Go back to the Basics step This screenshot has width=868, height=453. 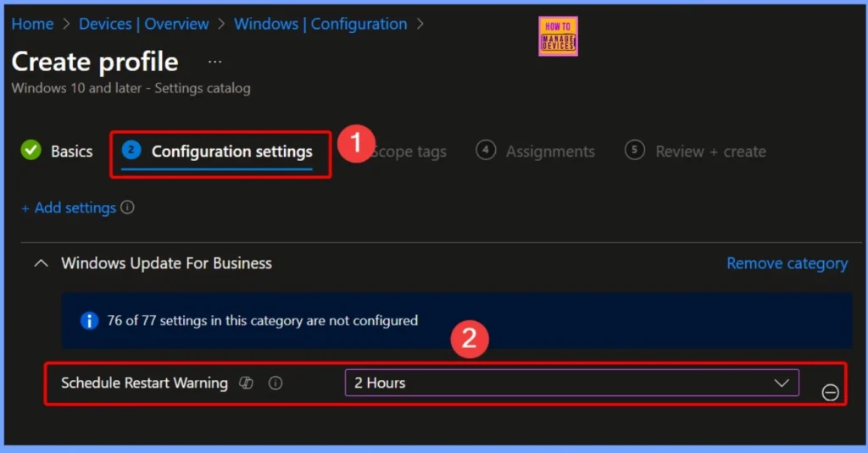[x=58, y=152]
